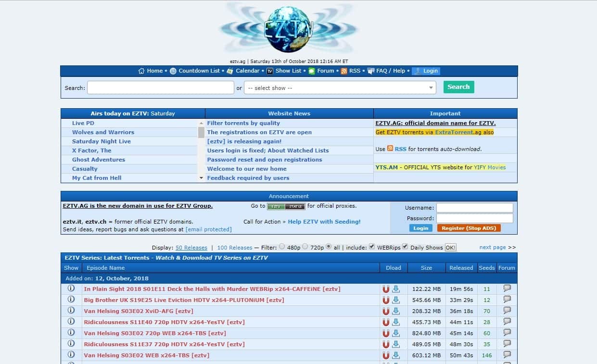597x364 pixels.
Task: Click the RSS feed icon
Action: coord(345,71)
